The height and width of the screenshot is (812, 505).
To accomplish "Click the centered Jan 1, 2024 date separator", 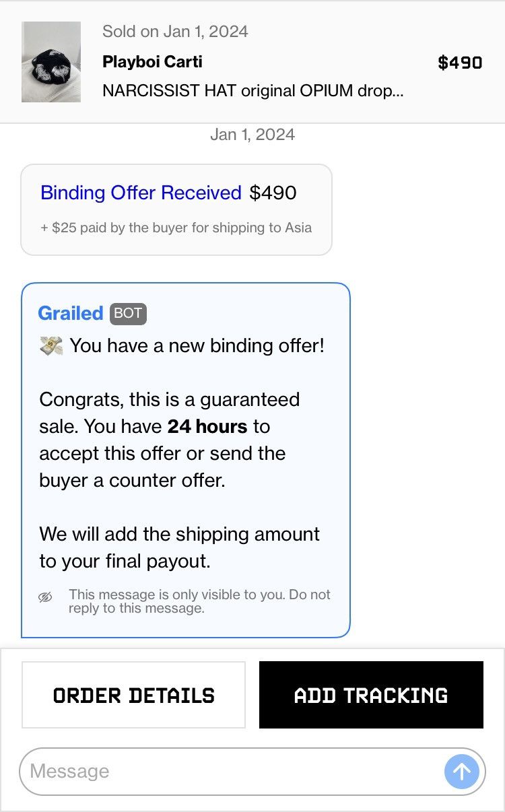I will coord(252,135).
